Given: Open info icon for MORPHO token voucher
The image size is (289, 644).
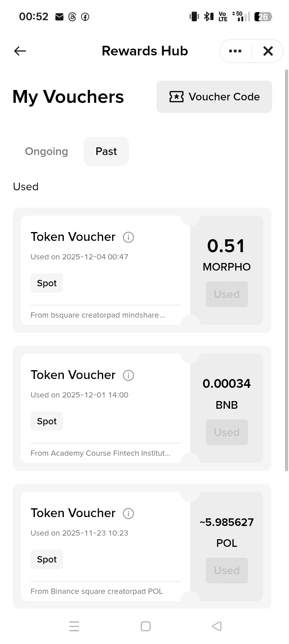Looking at the screenshot, I should pyautogui.click(x=128, y=237).
